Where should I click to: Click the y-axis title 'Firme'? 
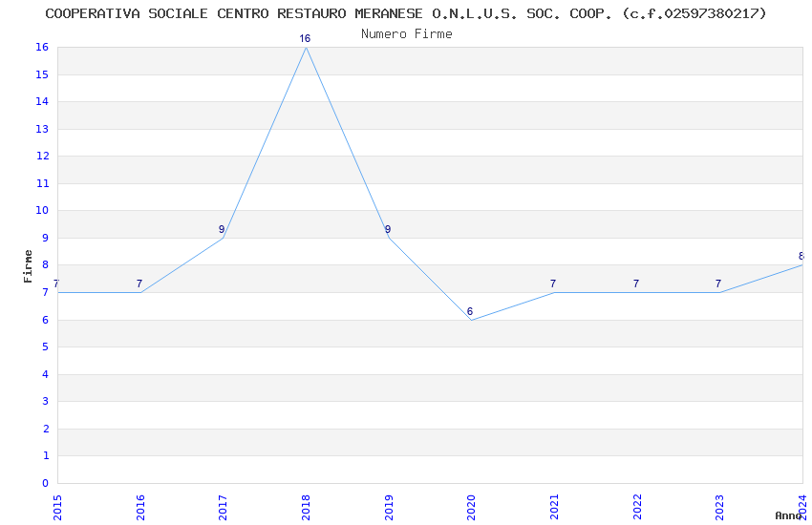click(x=28, y=266)
